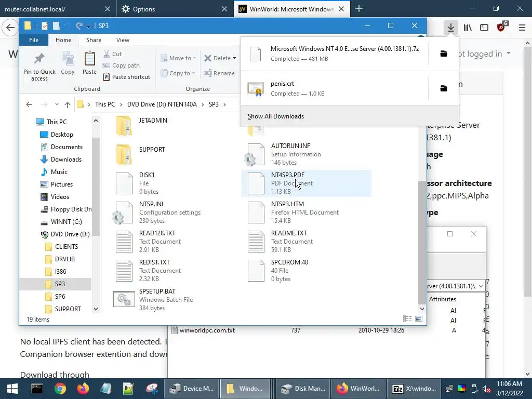Switch to details view layout icon
This screenshot has height=399, width=532.
point(407,319)
